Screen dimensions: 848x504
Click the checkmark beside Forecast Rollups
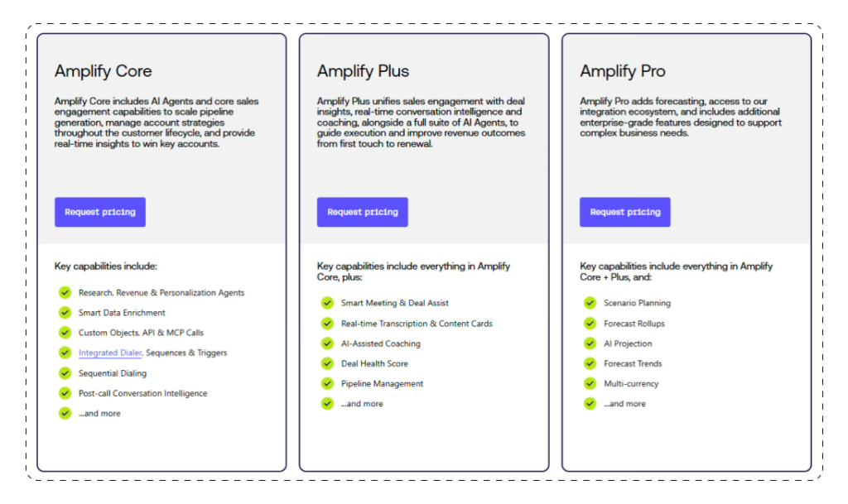[590, 323]
